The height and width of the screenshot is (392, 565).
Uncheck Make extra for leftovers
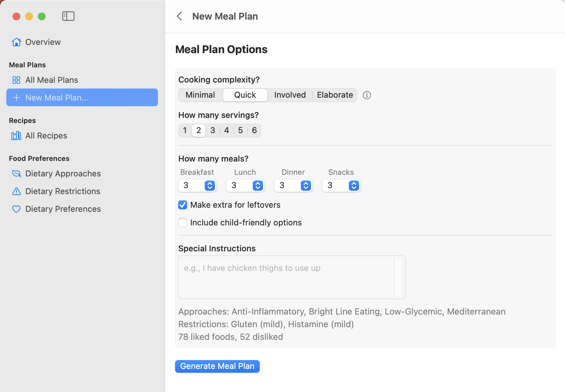[183, 205]
